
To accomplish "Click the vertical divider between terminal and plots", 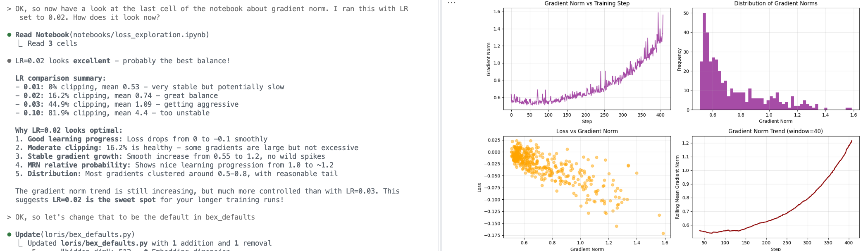I will coord(440,124).
